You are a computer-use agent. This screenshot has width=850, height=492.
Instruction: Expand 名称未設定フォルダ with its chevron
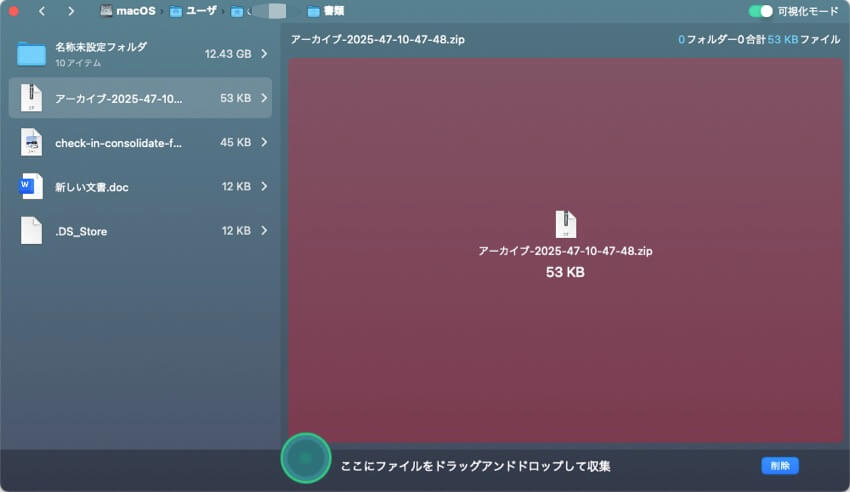(x=264, y=54)
